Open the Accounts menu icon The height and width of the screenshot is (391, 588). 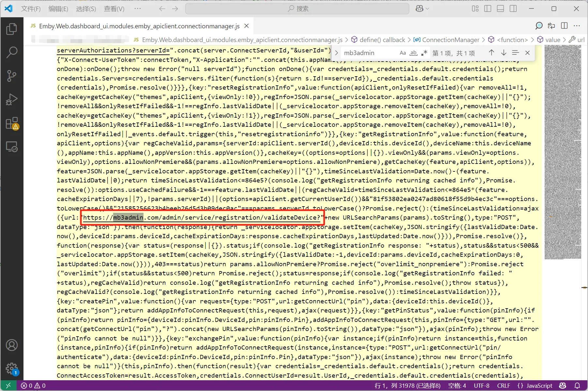click(12, 345)
